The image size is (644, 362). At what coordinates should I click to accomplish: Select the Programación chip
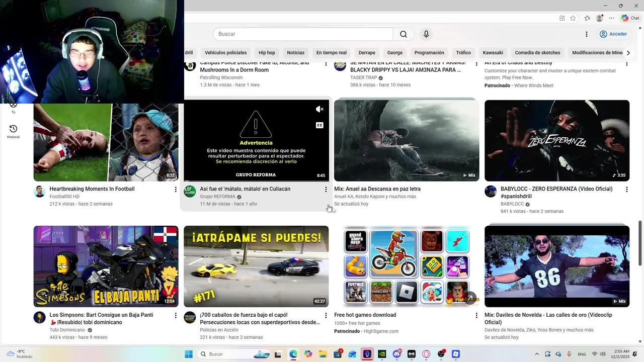click(429, 53)
